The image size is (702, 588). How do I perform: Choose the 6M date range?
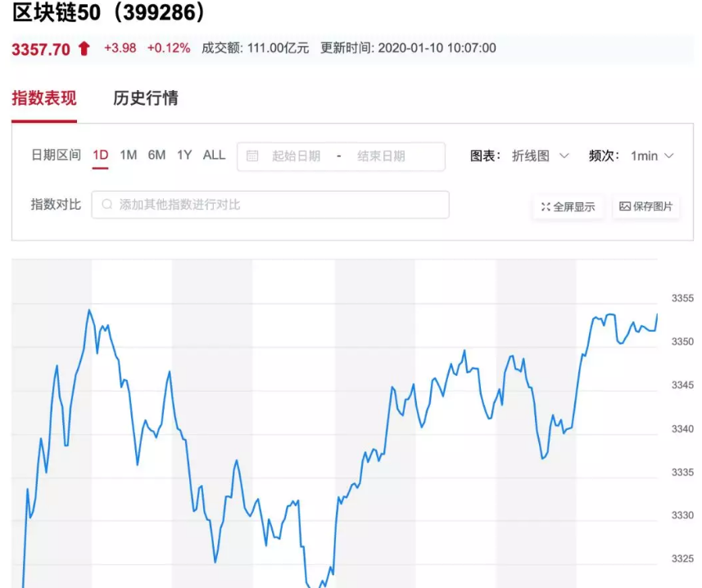(x=156, y=156)
